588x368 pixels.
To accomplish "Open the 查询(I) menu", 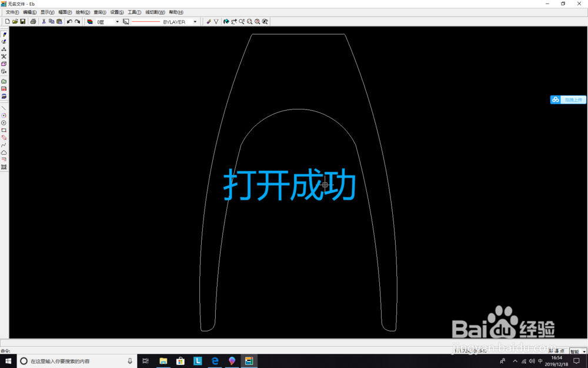I will tap(100, 12).
